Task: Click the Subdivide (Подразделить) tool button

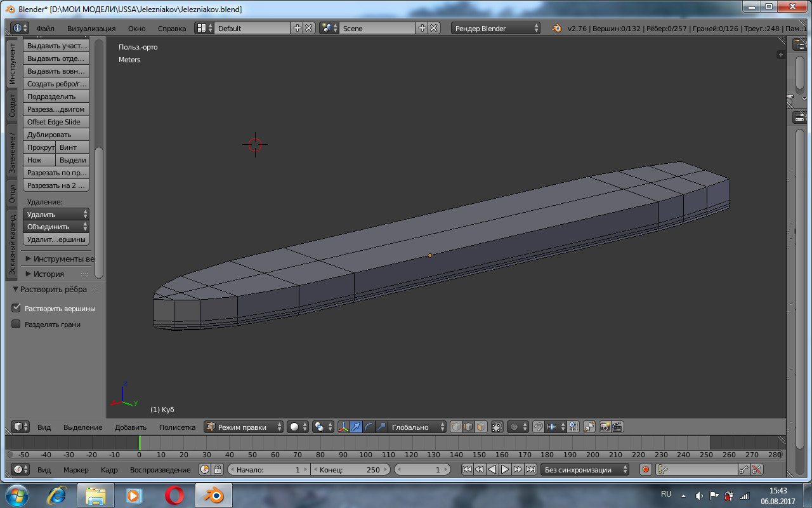Action: pos(56,97)
